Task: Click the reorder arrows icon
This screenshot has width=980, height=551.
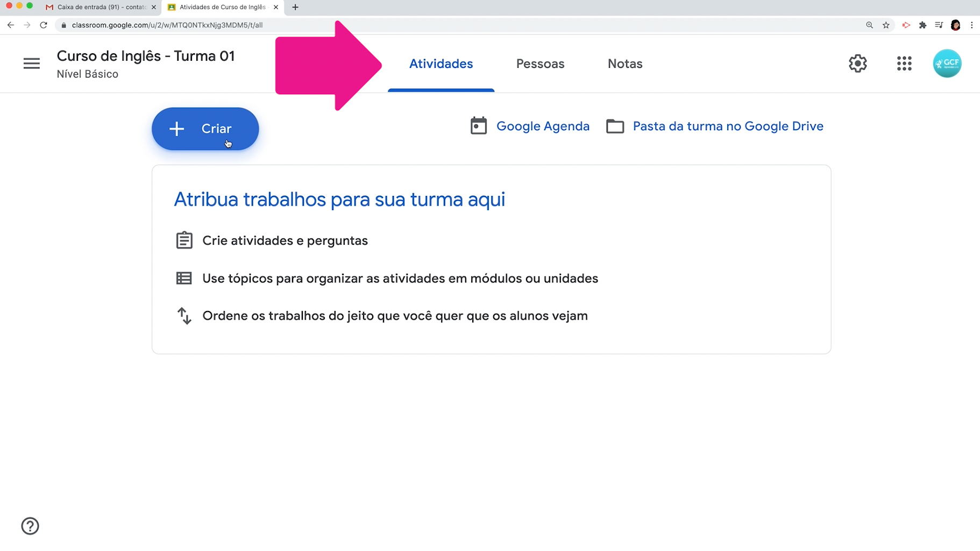Action: click(x=184, y=316)
